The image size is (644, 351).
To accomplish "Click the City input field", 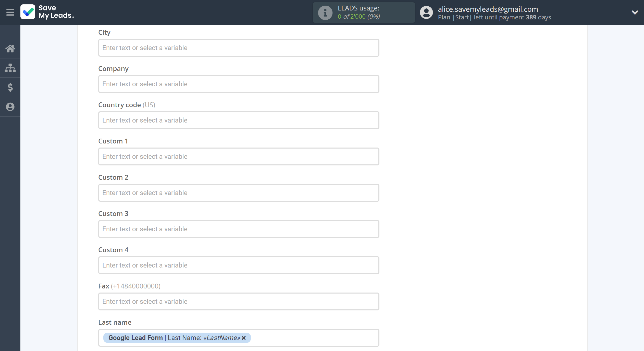I will pos(239,48).
